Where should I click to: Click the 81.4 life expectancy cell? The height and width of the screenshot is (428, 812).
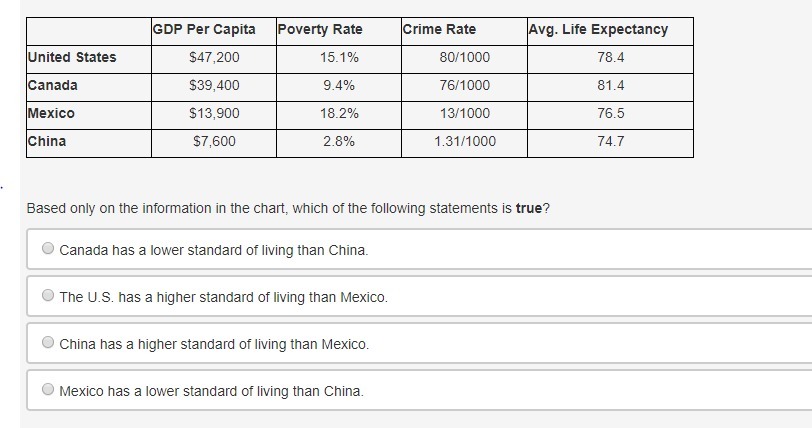610,85
